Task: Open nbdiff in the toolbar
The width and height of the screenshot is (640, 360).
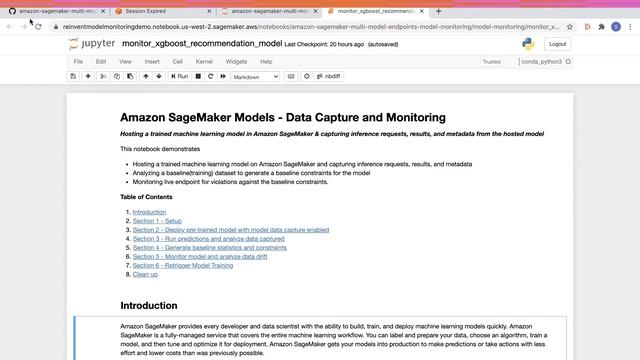Action: click(329, 76)
